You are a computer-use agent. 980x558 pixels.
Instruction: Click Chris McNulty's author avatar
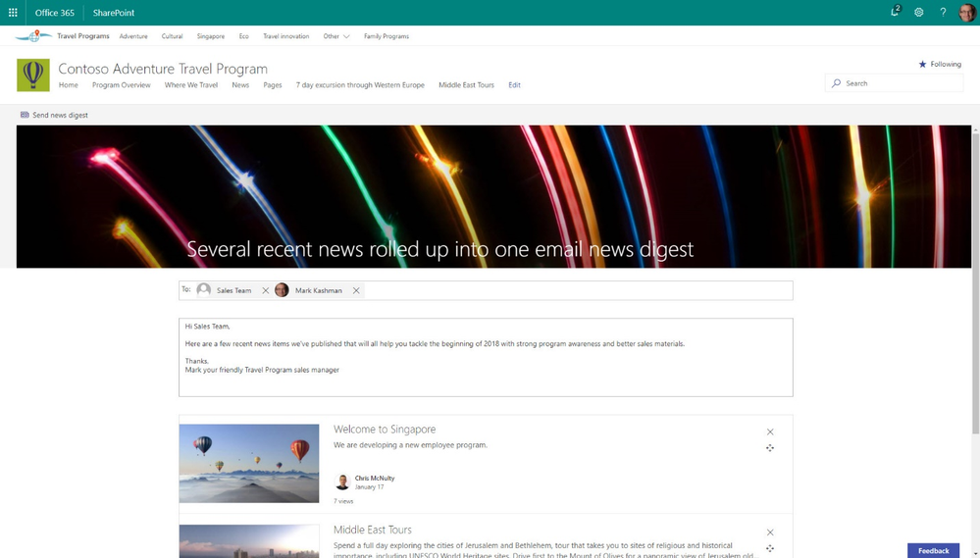[342, 482]
